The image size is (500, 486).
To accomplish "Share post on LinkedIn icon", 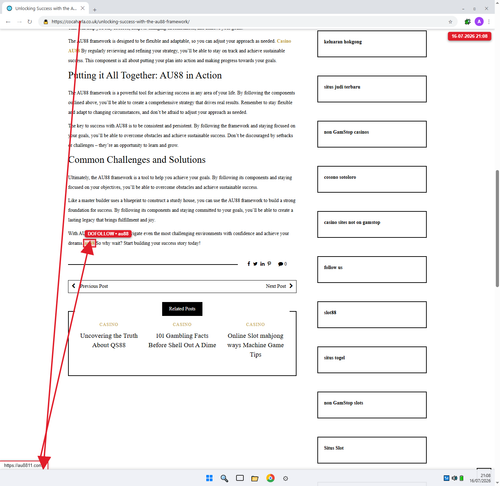I will pyautogui.click(x=262, y=264).
